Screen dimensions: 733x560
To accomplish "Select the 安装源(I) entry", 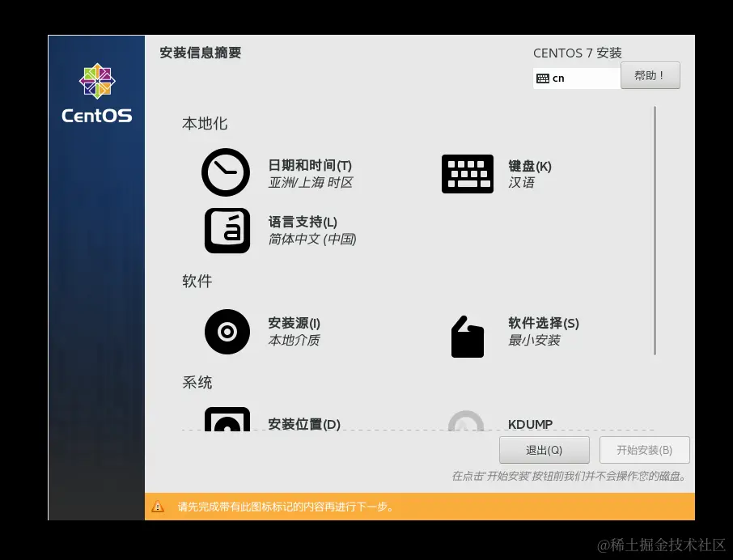I will [294, 332].
